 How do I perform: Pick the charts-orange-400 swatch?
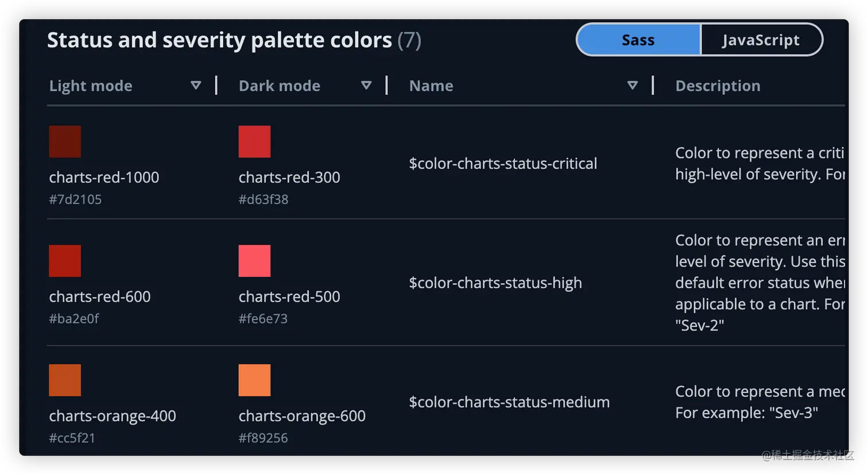pos(65,380)
